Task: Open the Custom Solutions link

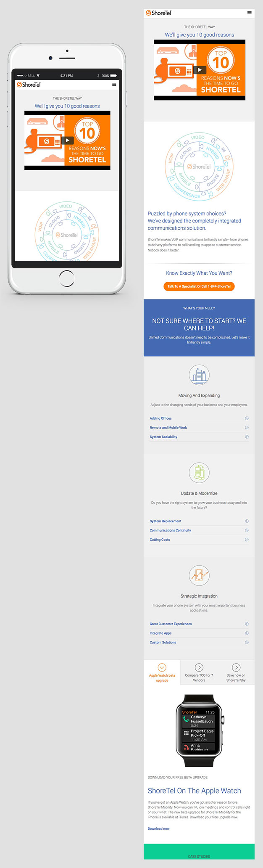Action: pyautogui.click(x=163, y=643)
